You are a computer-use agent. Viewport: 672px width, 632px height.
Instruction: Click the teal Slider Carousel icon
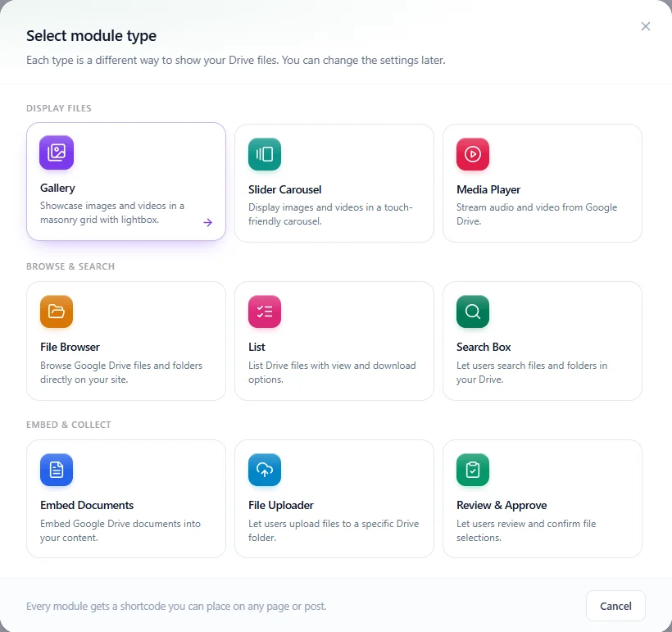coord(265,154)
